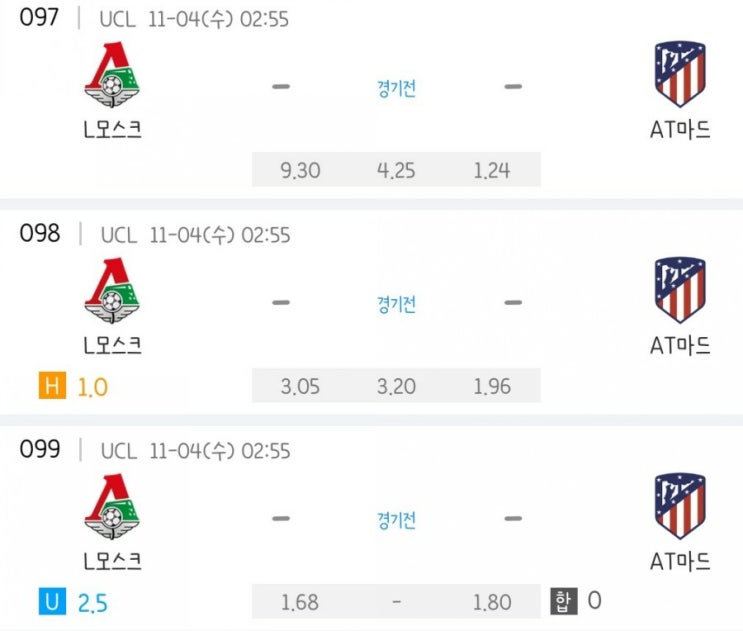The width and height of the screenshot is (743, 631).
Task: Click Lokomotiv logo in match 098
Action: (x=112, y=290)
